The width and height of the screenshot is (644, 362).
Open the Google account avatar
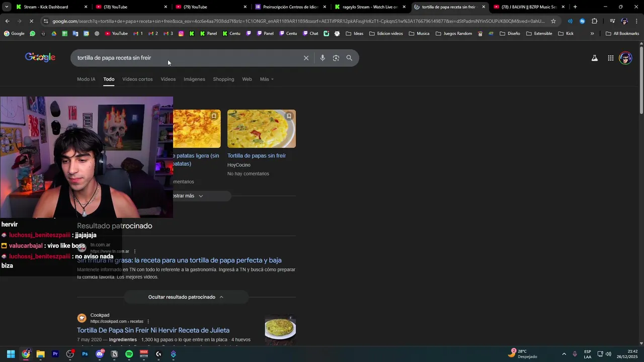click(625, 58)
